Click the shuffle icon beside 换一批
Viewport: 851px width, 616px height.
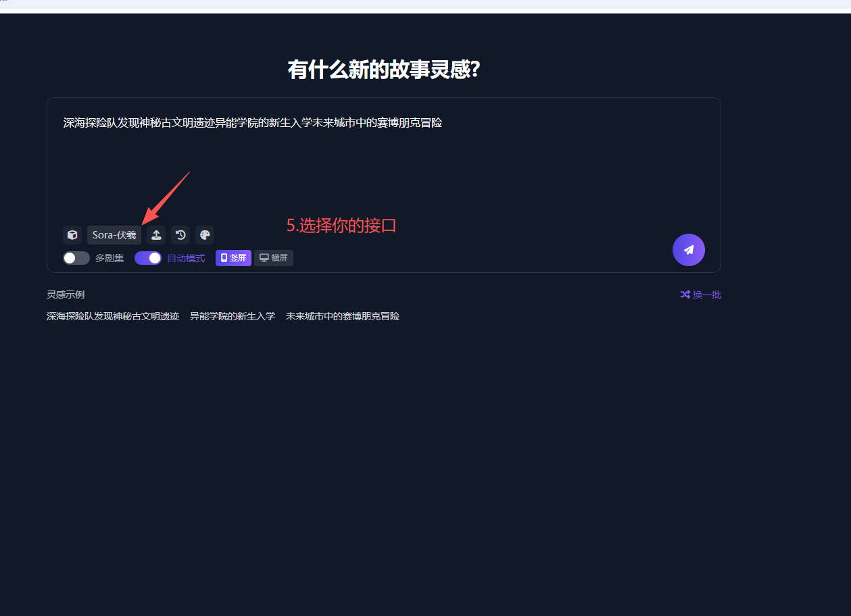685,294
